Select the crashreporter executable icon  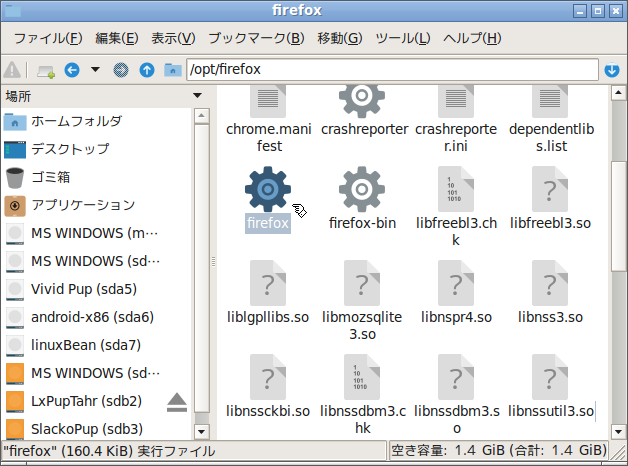pos(362,102)
